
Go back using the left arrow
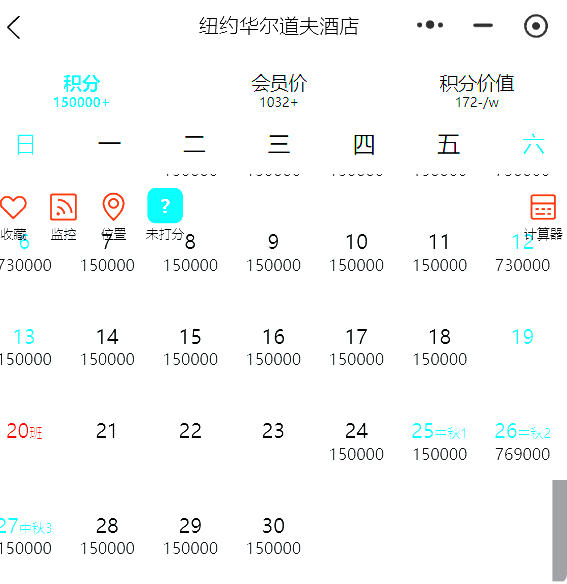[x=14, y=27]
